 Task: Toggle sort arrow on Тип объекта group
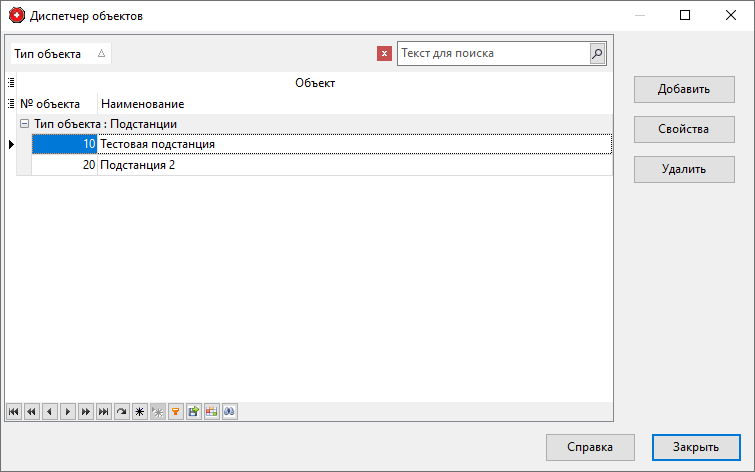click(x=101, y=53)
